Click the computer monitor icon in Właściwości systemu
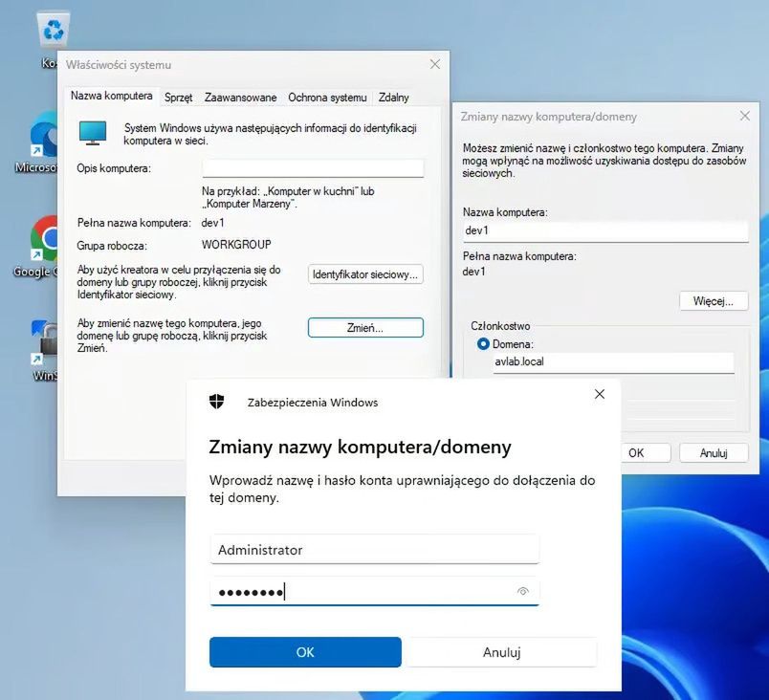 (x=93, y=133)
